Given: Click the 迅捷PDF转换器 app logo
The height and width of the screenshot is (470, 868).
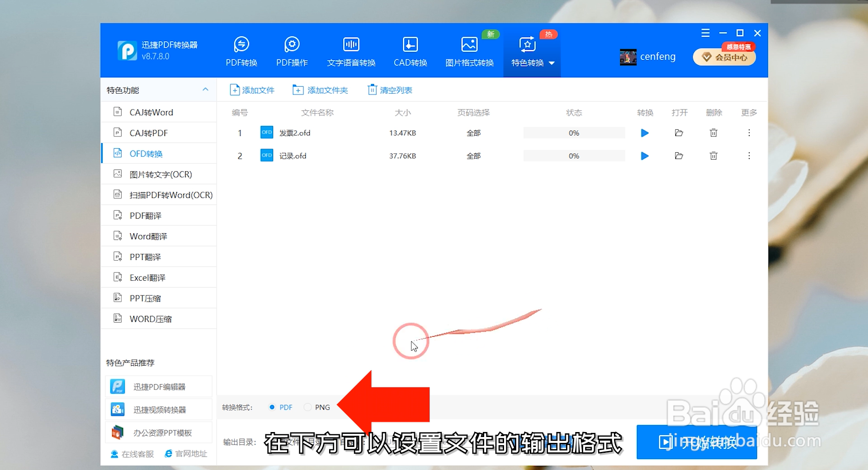Looking at the screenshot, I should point(127,50).
